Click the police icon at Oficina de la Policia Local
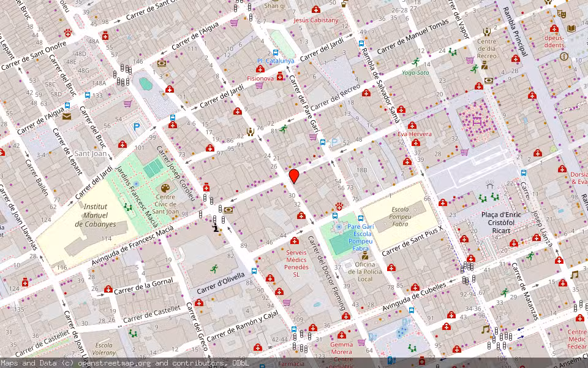Screen dimensions: 588x368 point(365,256)
